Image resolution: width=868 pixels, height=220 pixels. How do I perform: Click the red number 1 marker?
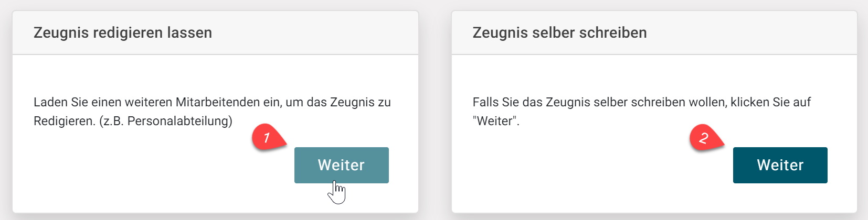click(267, 138)
